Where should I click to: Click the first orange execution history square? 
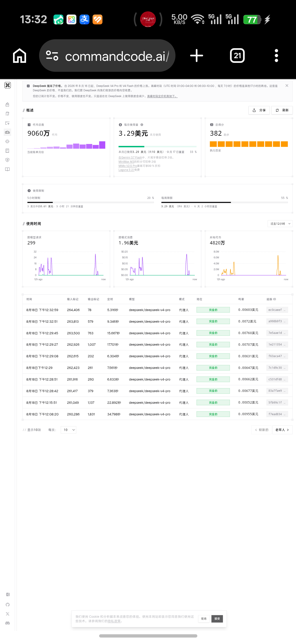213,144
